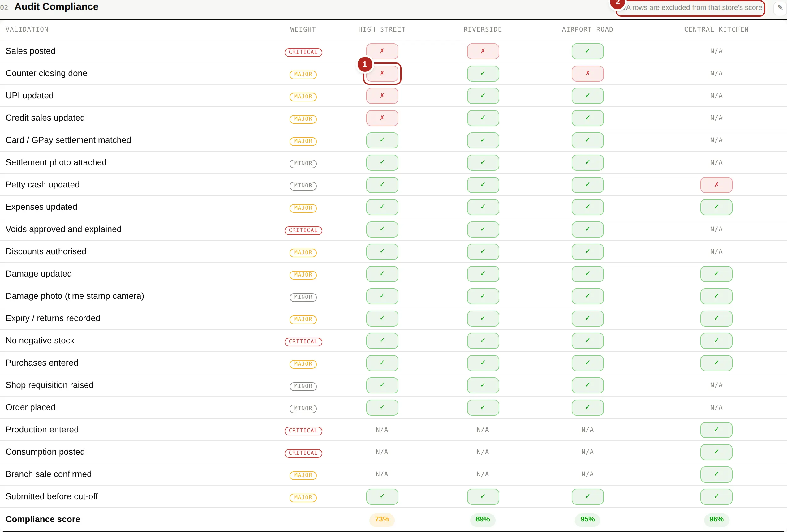This screenshot has height=532, width=787.
Task: Click the MINOR badge on Order placed row
Action: (303, 408)
